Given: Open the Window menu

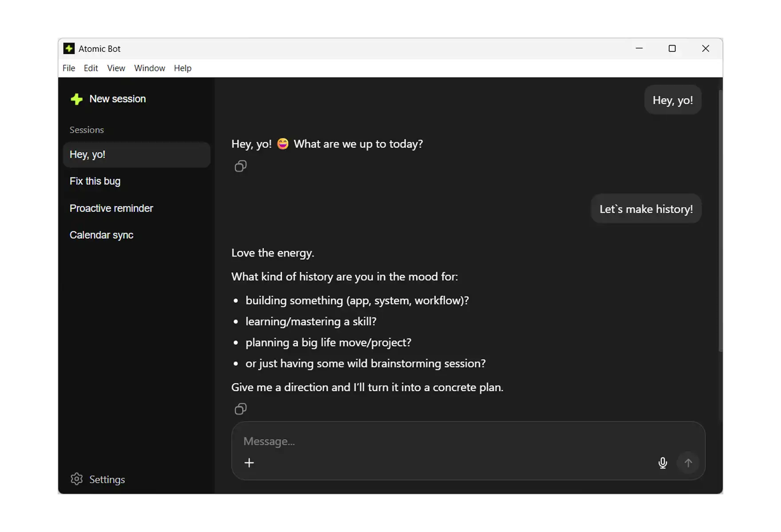Looking at the screenshot, I should pos(149,68).
